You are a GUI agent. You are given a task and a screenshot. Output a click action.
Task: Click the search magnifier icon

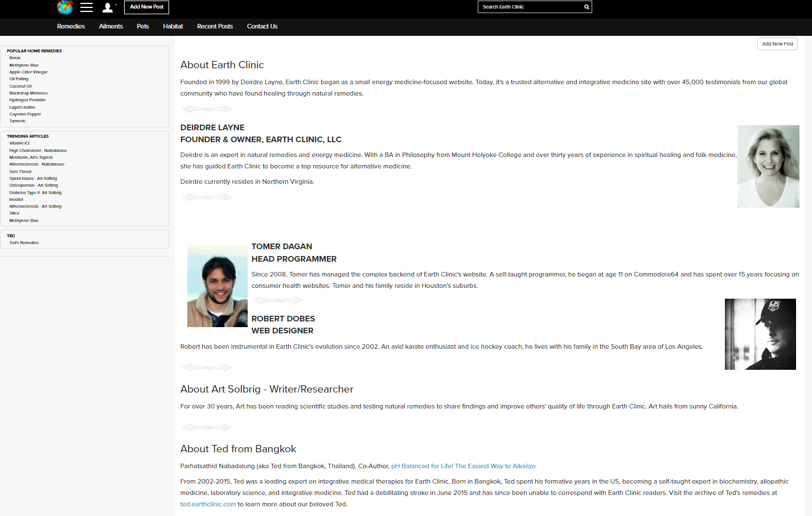point(587,7)
